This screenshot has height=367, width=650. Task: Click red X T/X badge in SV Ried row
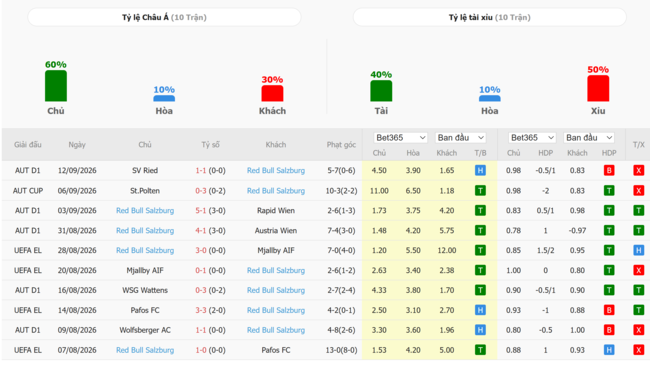(x=639, y=170)
